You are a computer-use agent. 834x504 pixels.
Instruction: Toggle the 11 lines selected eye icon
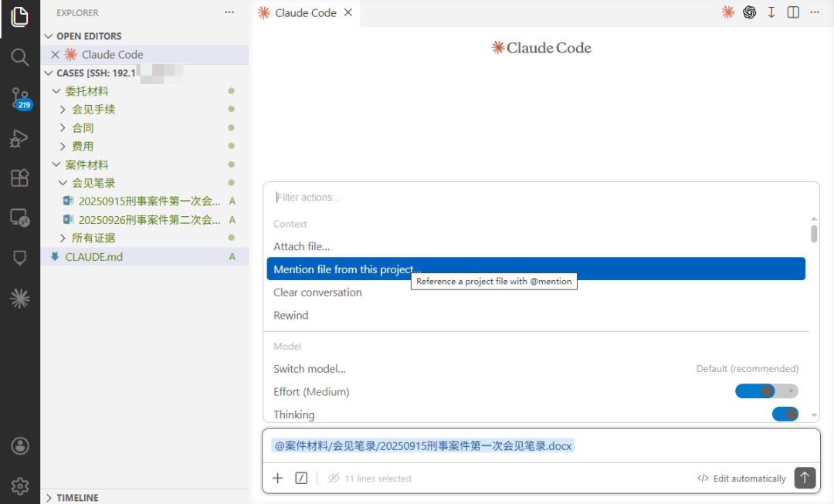(334, 478)
